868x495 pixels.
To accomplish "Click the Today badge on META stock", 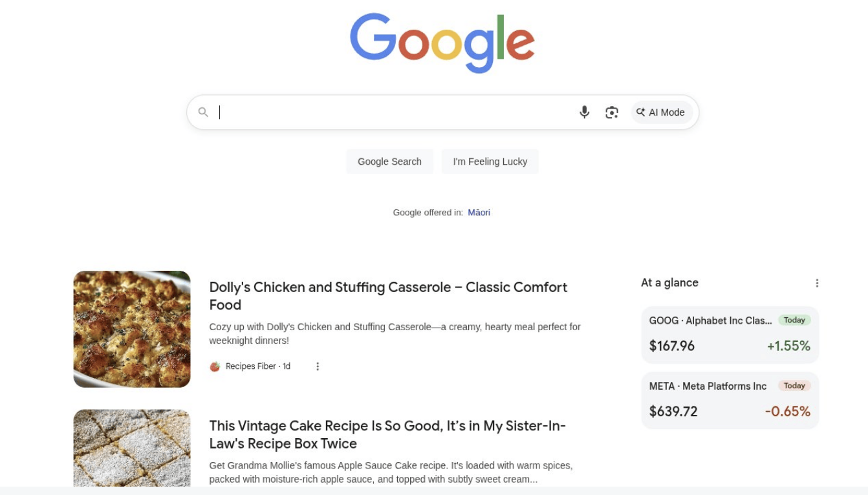I will tap(794, 385).
